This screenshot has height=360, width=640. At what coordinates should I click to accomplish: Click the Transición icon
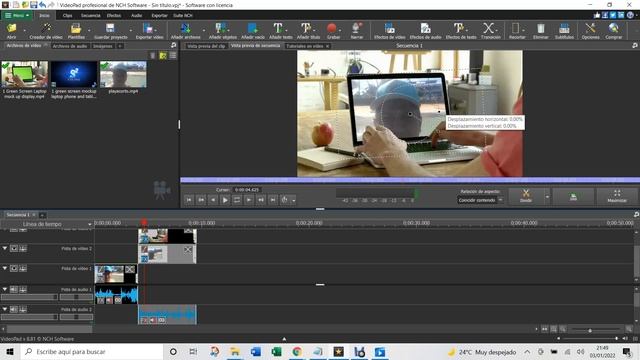coord(488,28)
